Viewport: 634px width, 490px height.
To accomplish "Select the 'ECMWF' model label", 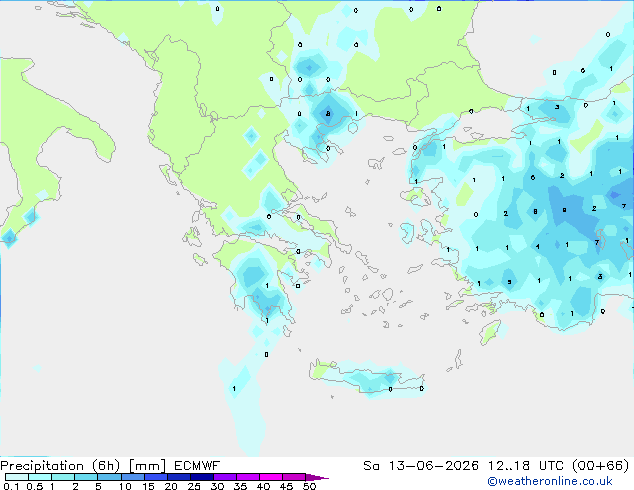I will (197, 466).
